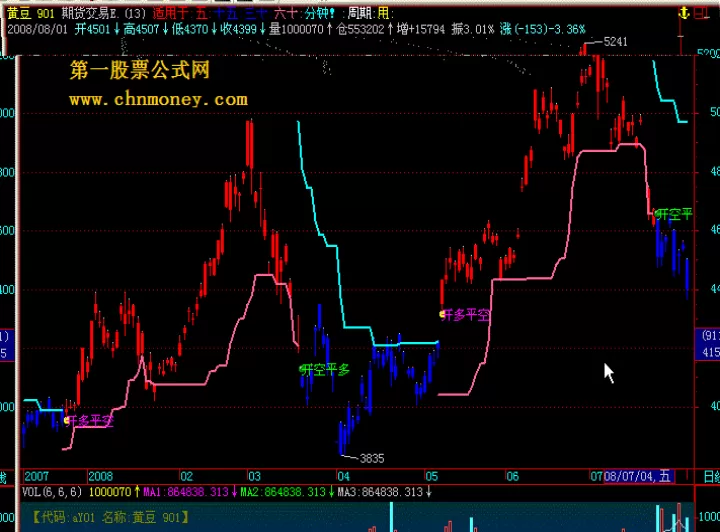Click the open price '开4501'
Screen dimensions: 720x532
pyautogui.click(x=92, y=29)
